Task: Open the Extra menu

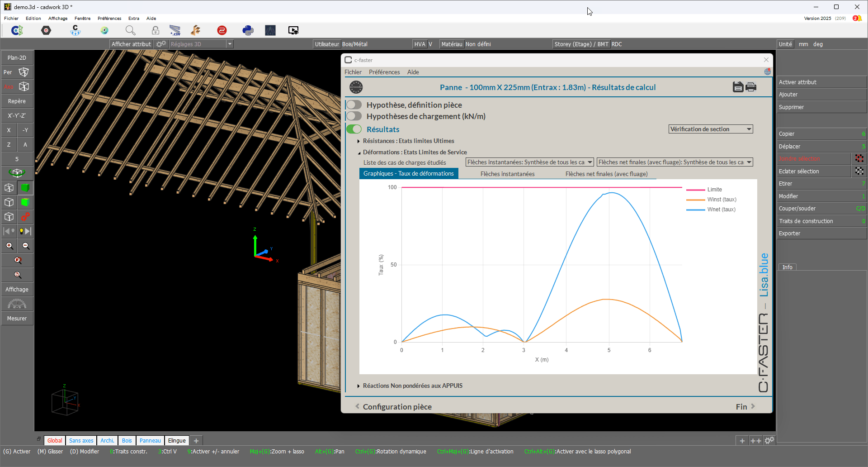Action: [134, 19]
